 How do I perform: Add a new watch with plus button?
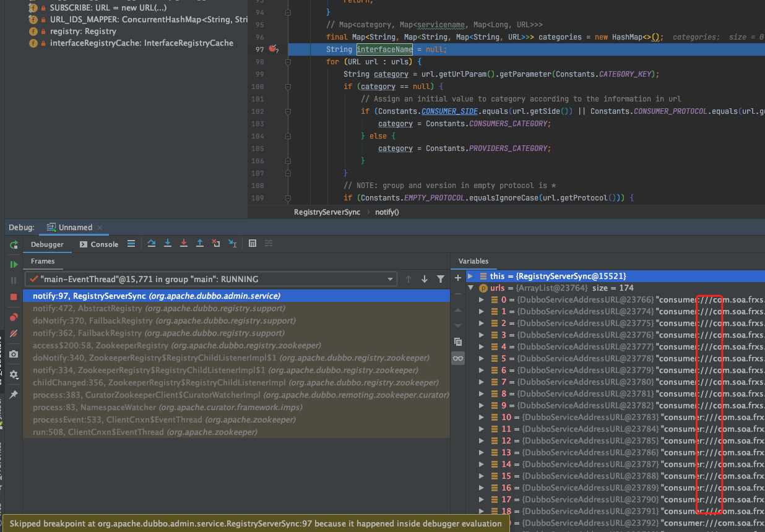click(x=457, y=279)
